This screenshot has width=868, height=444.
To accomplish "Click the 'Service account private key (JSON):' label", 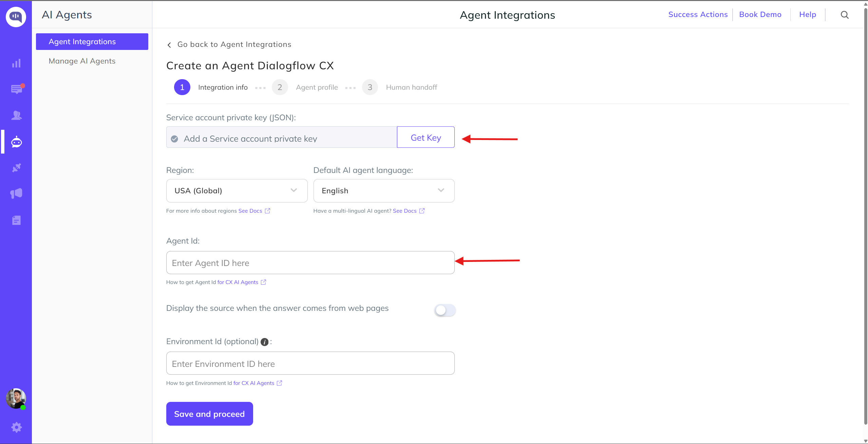I will point(231,118).
